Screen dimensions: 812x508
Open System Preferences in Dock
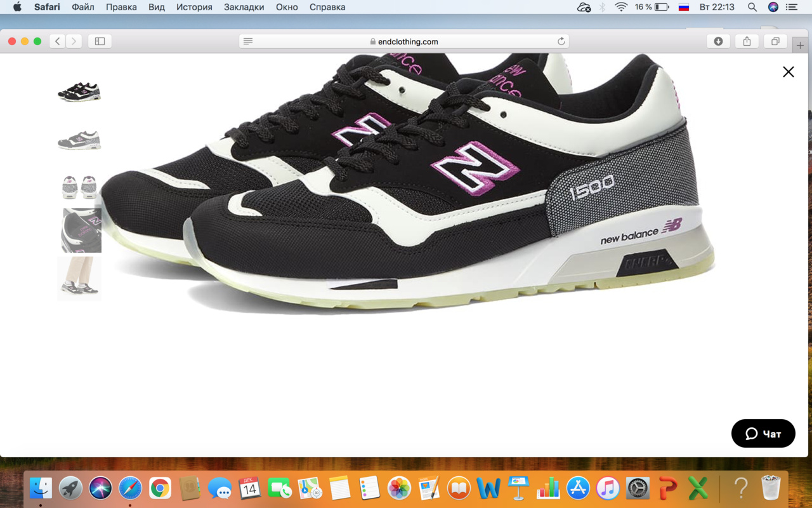tap(638, 488)
